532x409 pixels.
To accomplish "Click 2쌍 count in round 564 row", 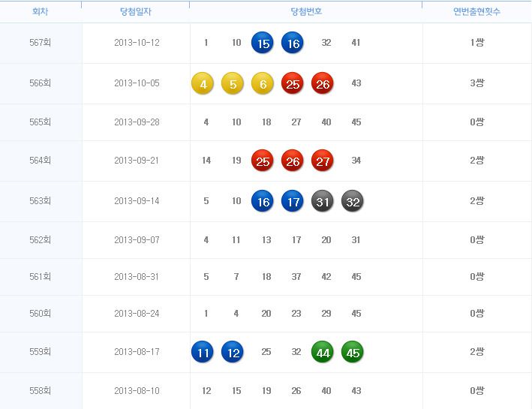I will (477, 160).
